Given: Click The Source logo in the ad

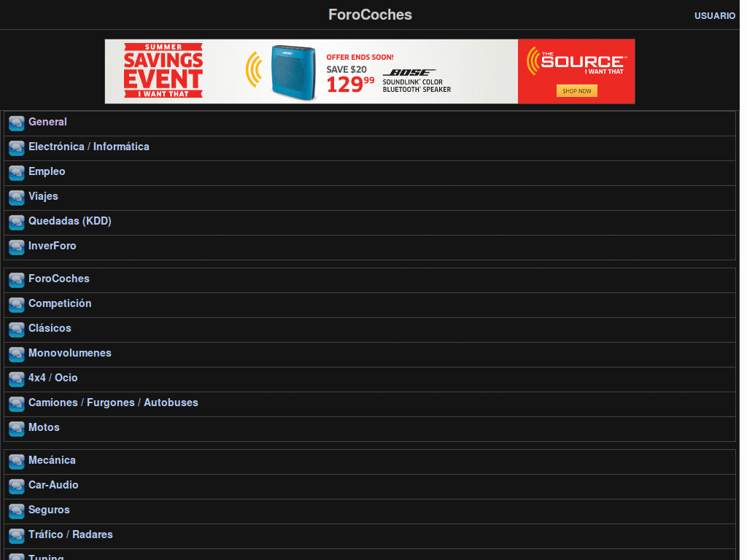Looking at the screenshot, I should [x=577, y=61].
